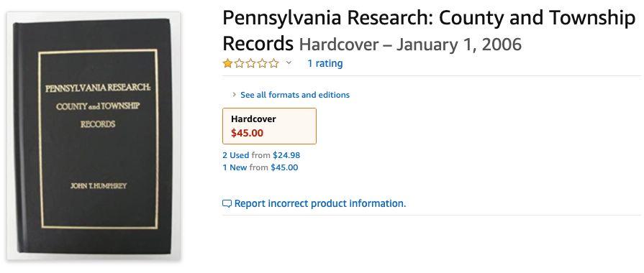Open Report incorrect product information link
Viewport: 644px width, 273px height.
pyautogui.click(x=320, y=203)
